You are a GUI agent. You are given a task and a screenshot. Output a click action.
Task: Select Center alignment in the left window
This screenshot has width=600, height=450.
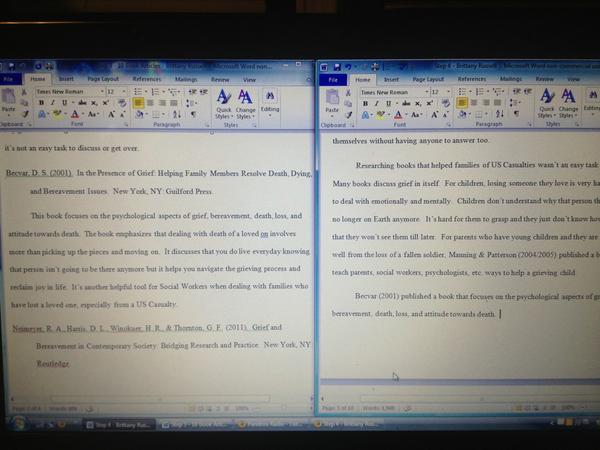(x=150, y=103)
